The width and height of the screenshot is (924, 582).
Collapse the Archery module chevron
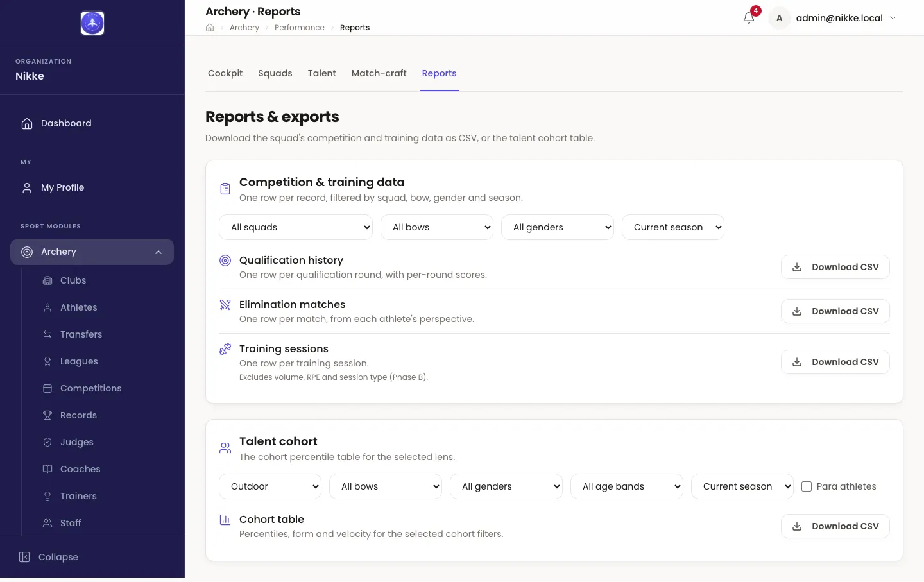[x=158, y=252]
